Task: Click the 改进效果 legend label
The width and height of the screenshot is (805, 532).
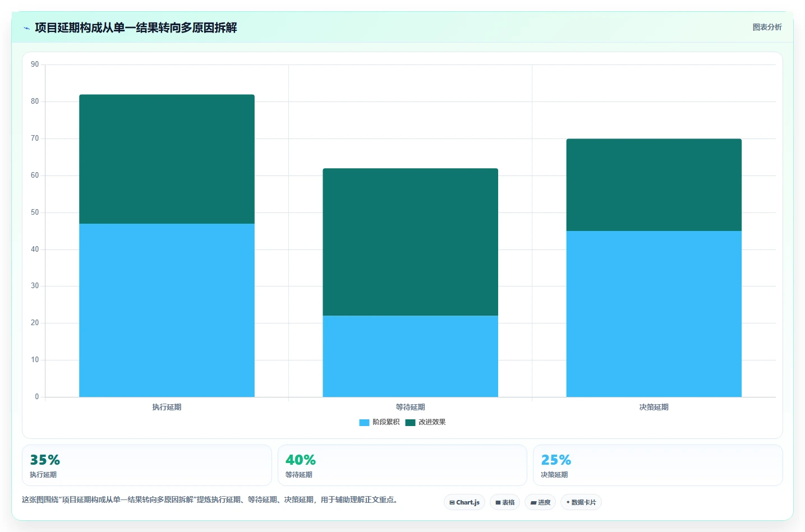Action: click(432, 422)
